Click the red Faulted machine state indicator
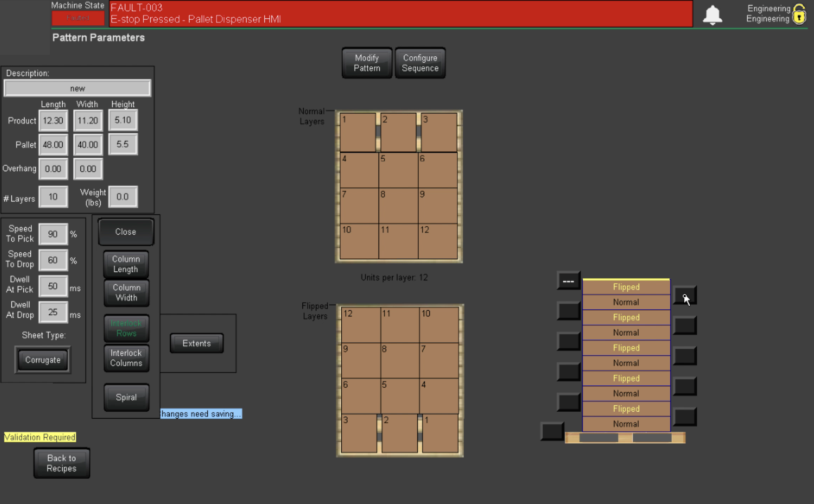The width and height of the screenshot is (814, 504). point(78,18)
